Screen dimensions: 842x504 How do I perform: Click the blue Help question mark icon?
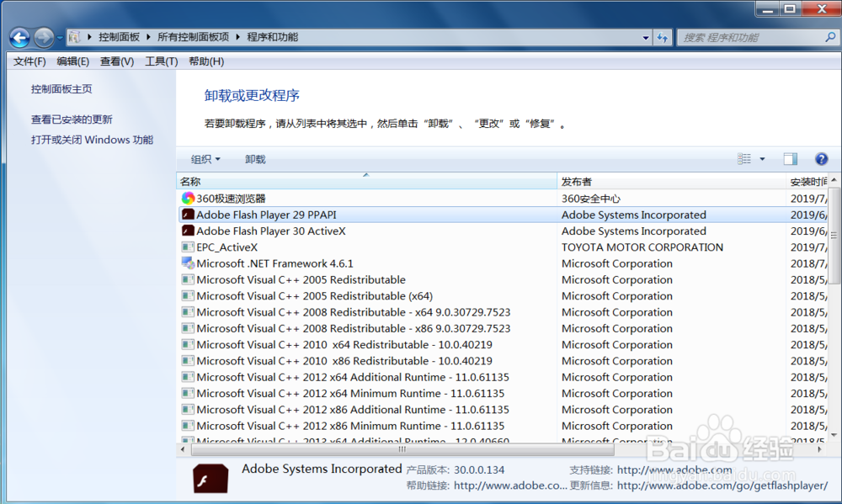pos(822,159)
